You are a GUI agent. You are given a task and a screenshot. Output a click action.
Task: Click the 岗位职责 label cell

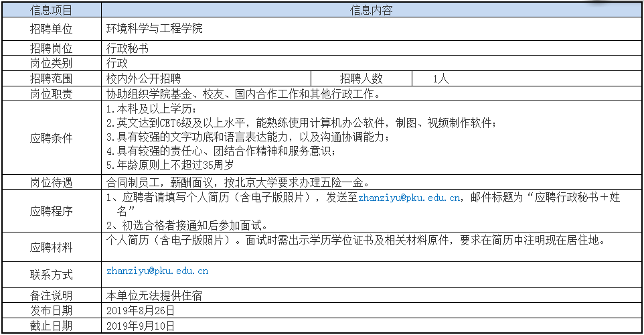[52, 94]
